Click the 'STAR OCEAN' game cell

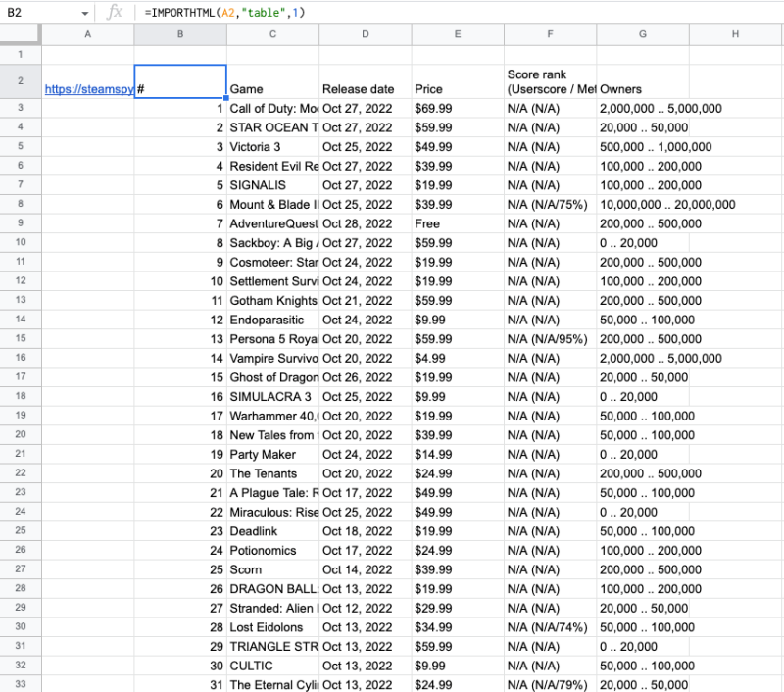(x=272, y=127)
